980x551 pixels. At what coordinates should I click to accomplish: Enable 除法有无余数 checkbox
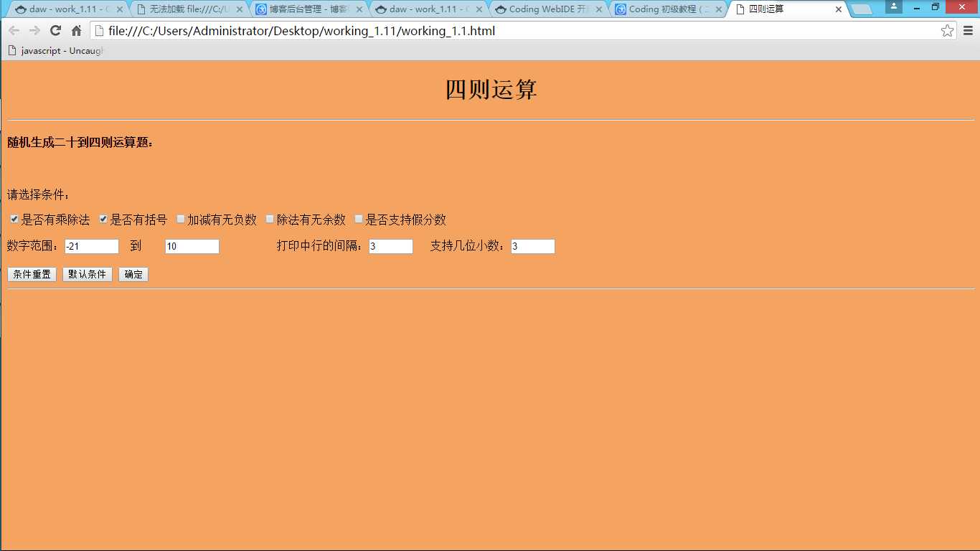(x=270, y=219)
